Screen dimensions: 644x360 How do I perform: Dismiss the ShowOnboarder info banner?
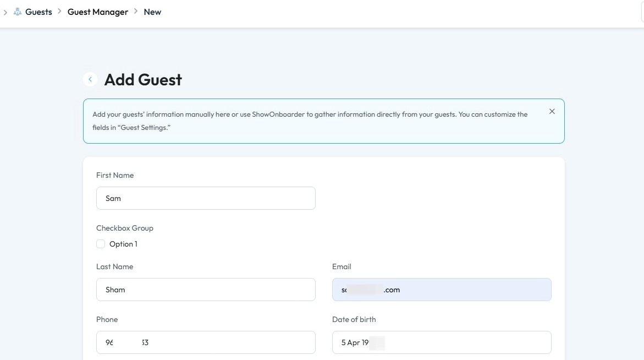(552, 111)
